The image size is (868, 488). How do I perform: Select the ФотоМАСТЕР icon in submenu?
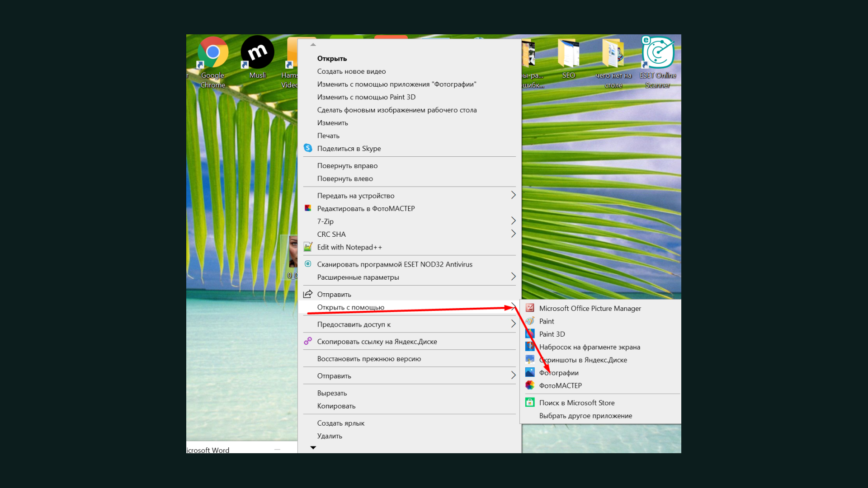pyautogui.click(x=530, y=385)
